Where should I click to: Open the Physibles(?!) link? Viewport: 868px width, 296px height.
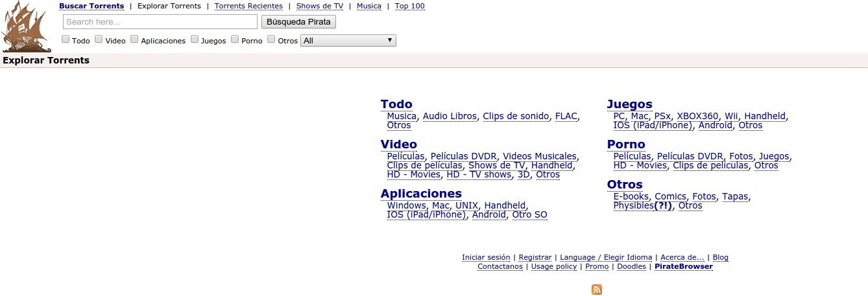643,206
